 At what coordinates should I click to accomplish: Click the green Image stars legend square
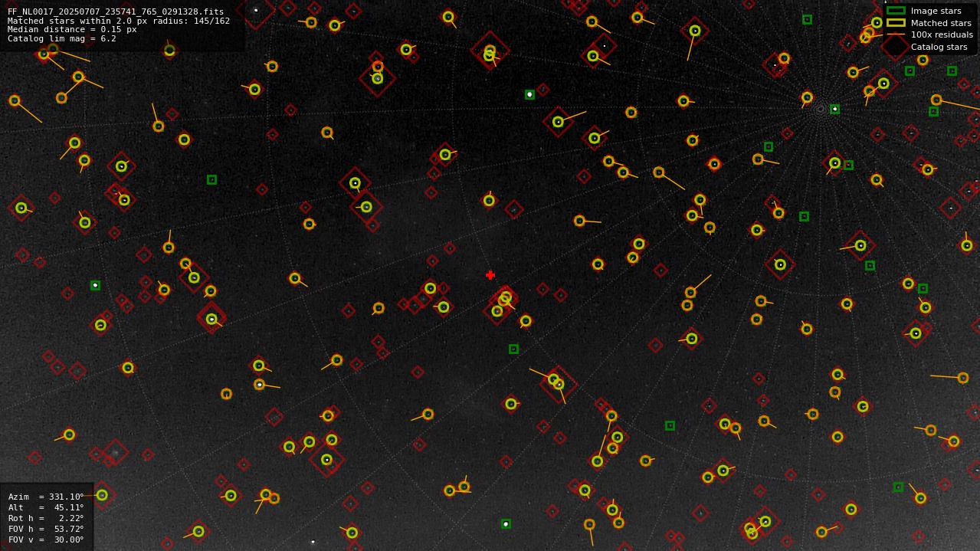(x=895, y=11)
